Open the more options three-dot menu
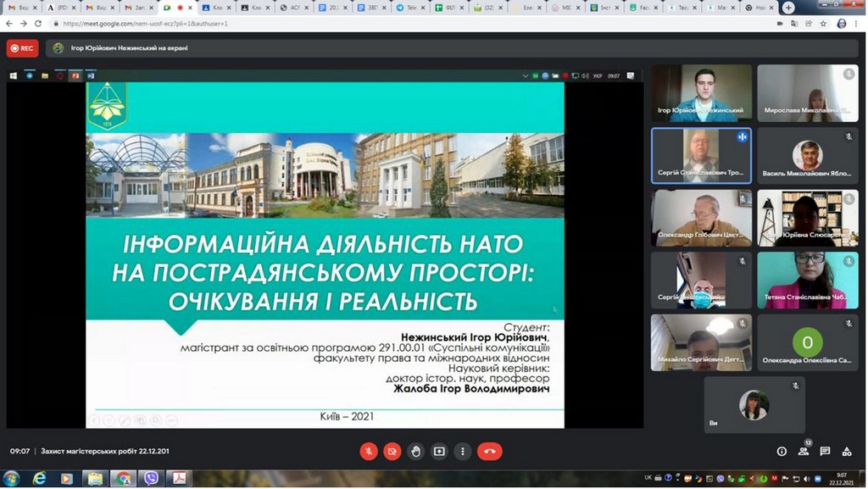This screenshot has height=489, width=868. click(x=462, y=451)
